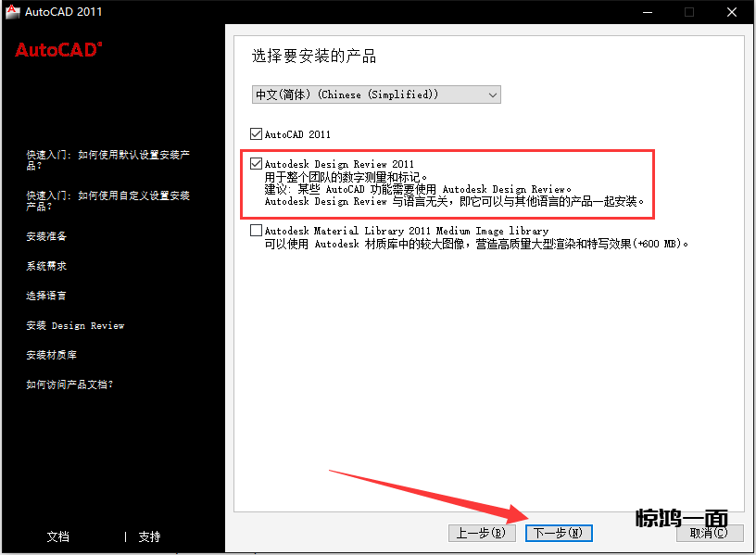Screen dimensions: 756x555
Task: Click the 支持 link at the sidebar bottom
Action: [x=149, y=536]
